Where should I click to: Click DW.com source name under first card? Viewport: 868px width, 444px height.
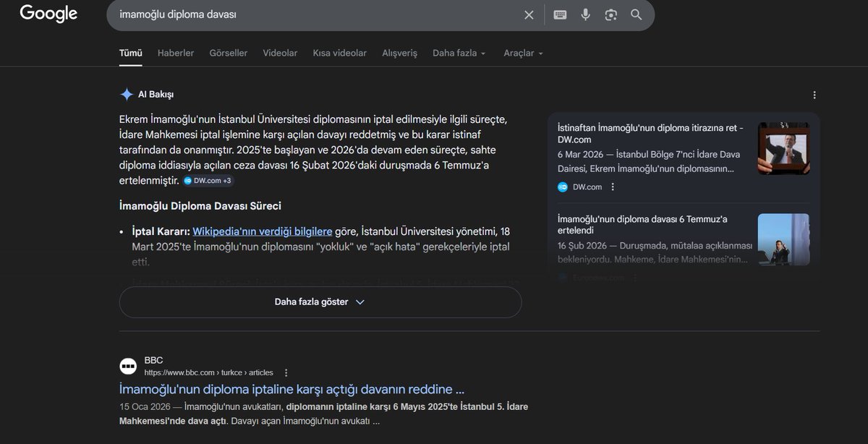point(587,187)
